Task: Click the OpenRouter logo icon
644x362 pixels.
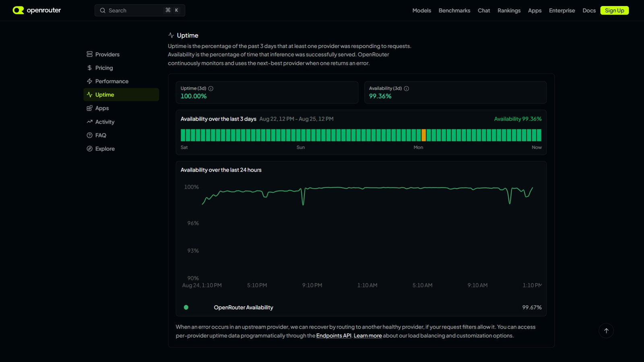Action: click(x=18, y=10)
